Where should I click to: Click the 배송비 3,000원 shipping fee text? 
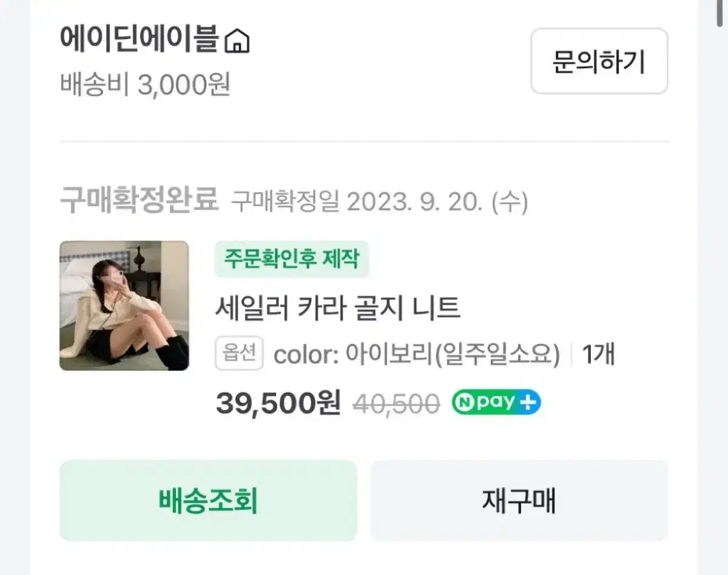tap(145, 85)
